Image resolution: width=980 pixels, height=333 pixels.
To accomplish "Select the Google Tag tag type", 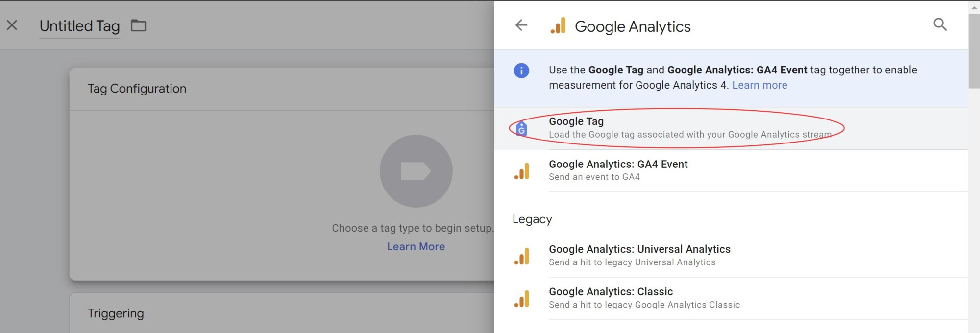I will pos(731,128).
